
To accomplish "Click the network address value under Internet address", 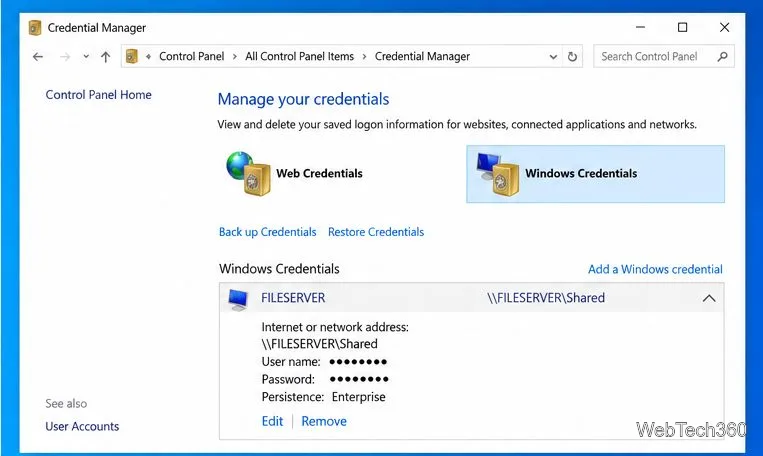I will tap(319, 344).
